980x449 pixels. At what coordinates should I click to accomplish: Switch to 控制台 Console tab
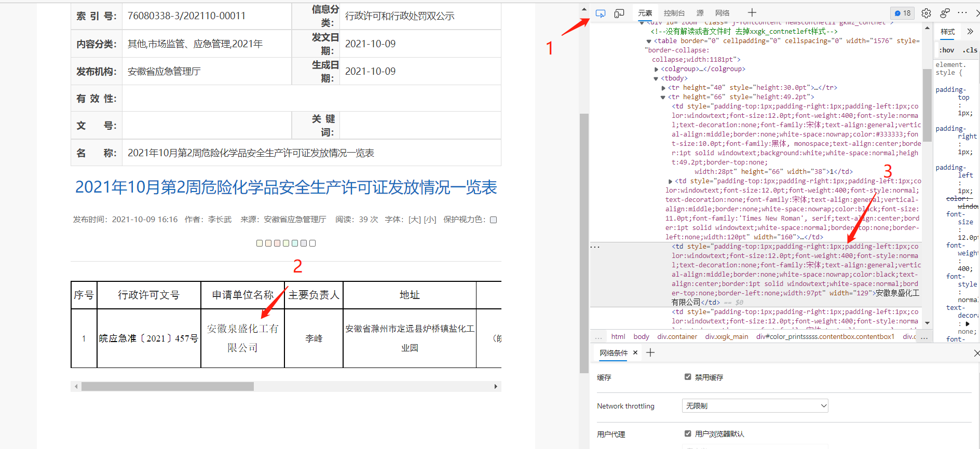(674, 13)
